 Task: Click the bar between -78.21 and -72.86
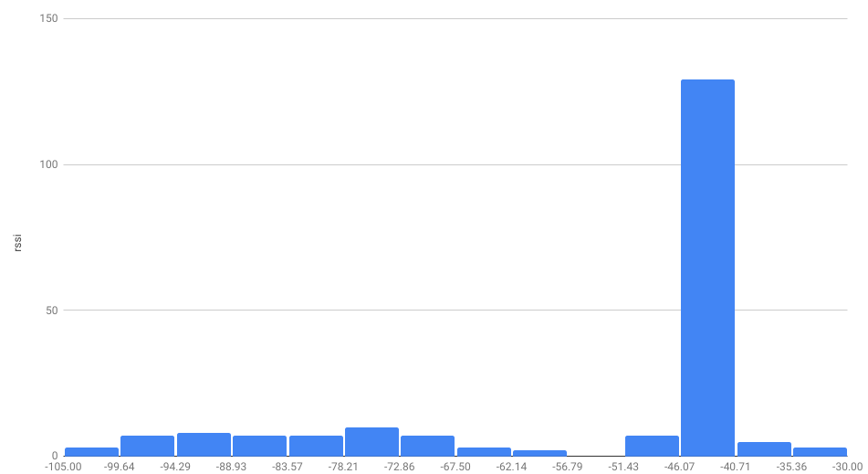(372, 441)
